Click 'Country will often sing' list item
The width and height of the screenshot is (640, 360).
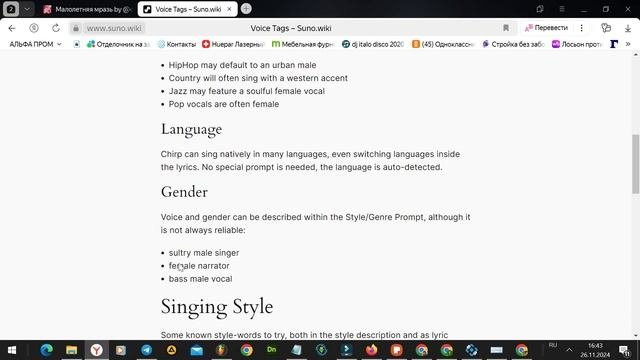pyautogui.click(x=258, y=78)
